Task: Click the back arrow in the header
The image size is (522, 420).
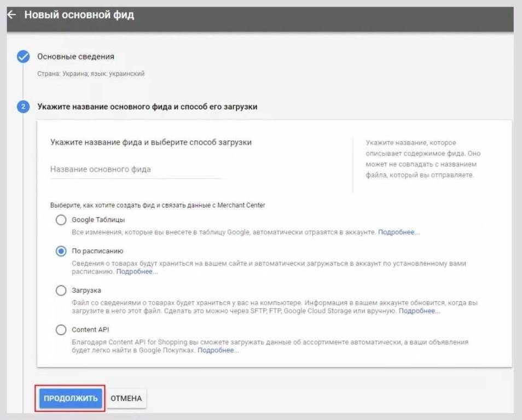Action: 11,15
